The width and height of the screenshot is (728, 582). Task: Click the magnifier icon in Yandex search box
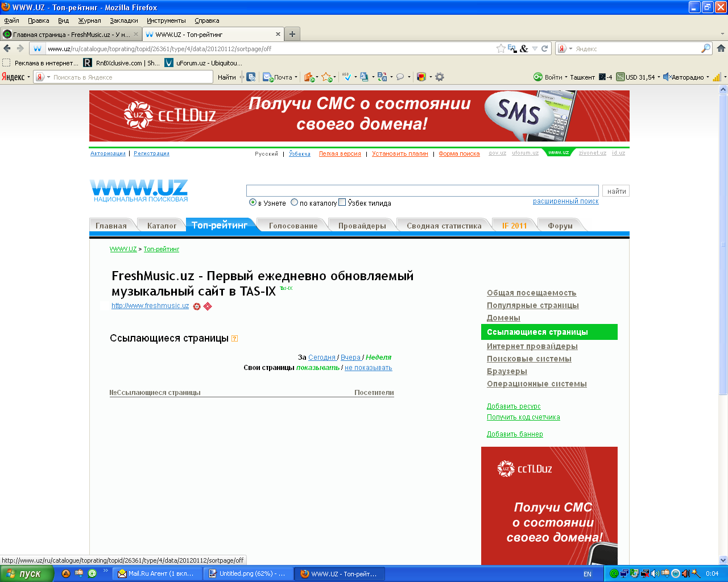(705, 49)
